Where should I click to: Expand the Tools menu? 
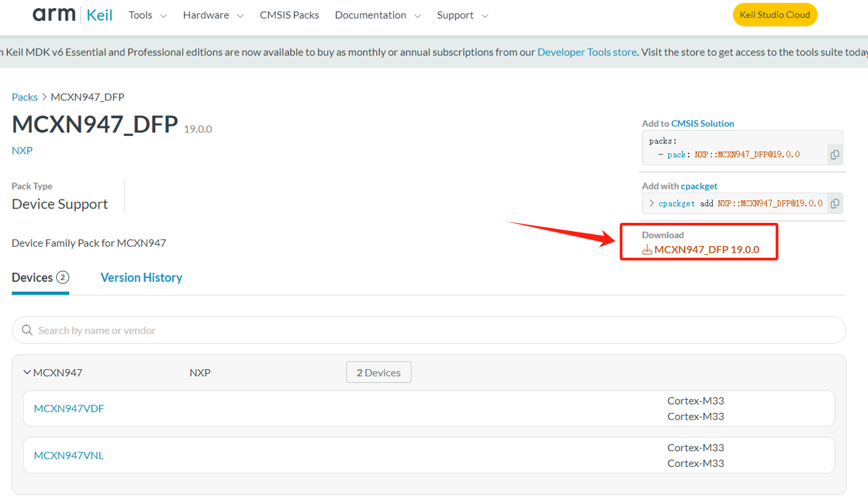click(148, 15)
